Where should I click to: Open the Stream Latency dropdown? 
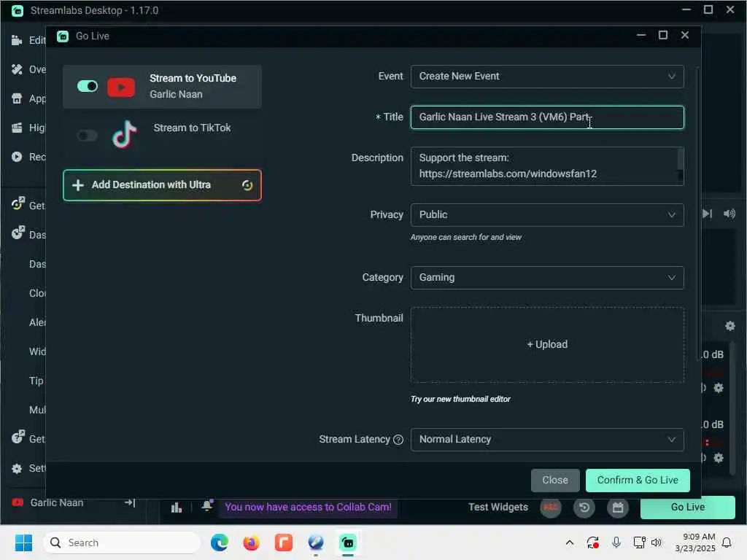pyautogui.click(x=547, y=440)
